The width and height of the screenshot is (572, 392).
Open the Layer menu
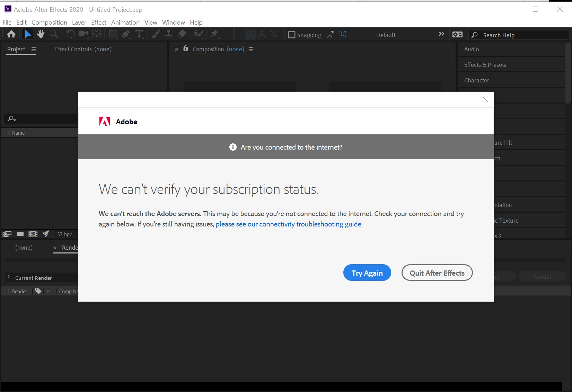pos(79,23)
